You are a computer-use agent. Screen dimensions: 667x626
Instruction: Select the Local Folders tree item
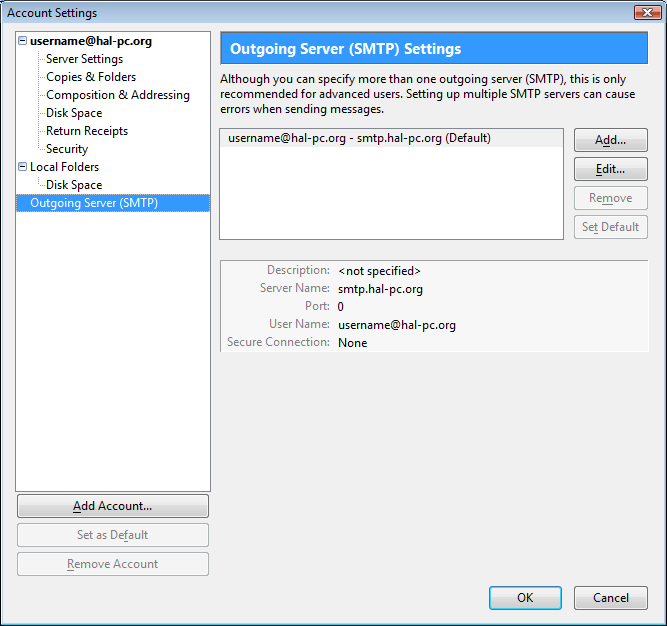[64, 167]
